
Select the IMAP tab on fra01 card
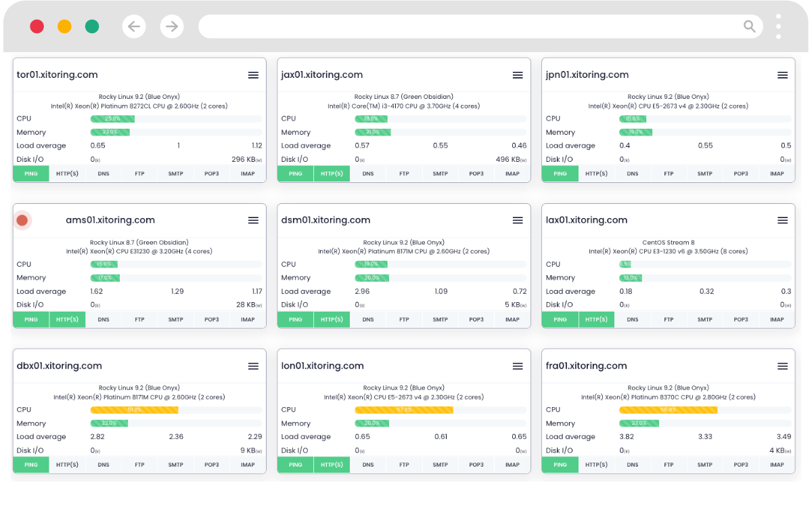777,465
